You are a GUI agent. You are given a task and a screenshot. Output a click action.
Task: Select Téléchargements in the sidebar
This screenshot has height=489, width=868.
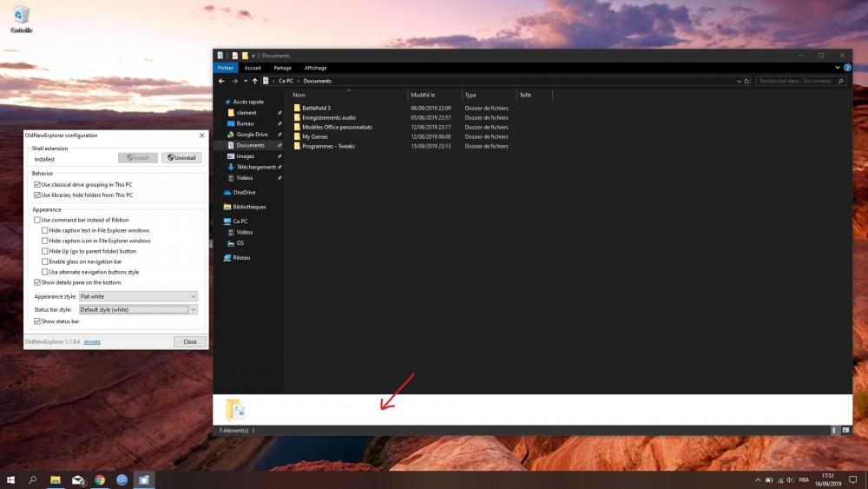[x=255, y=167]
